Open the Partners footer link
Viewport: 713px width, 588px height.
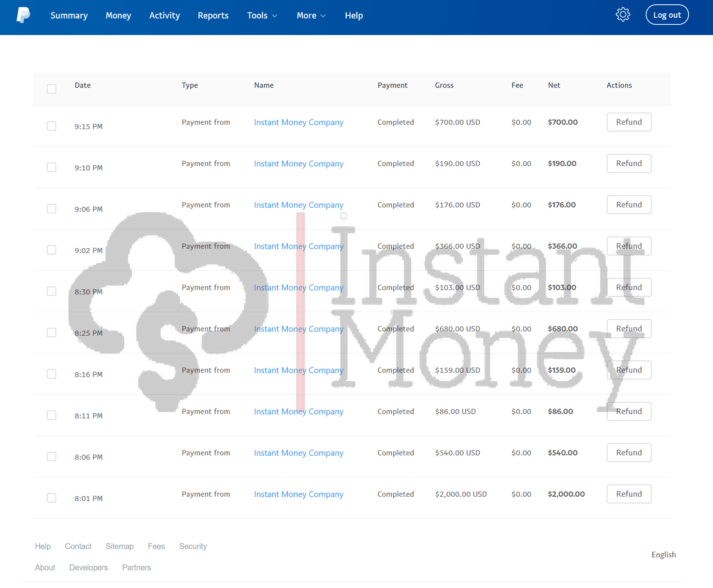(137, 568)
